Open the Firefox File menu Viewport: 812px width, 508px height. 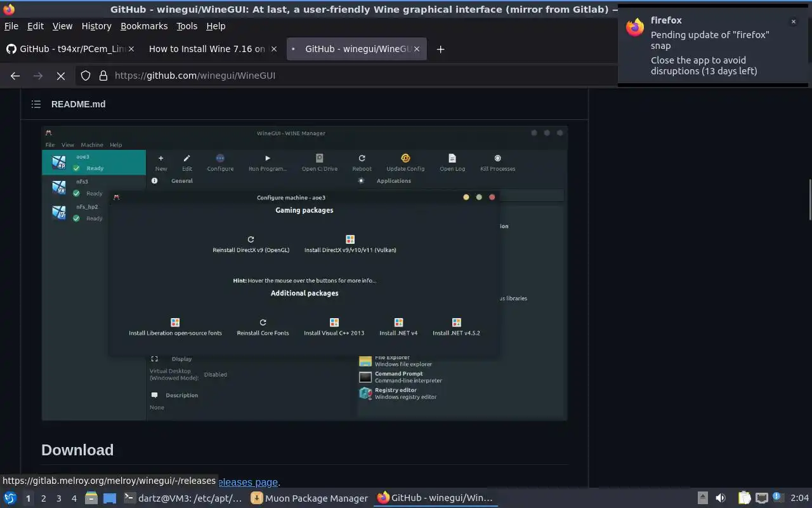tap(11, 26)
